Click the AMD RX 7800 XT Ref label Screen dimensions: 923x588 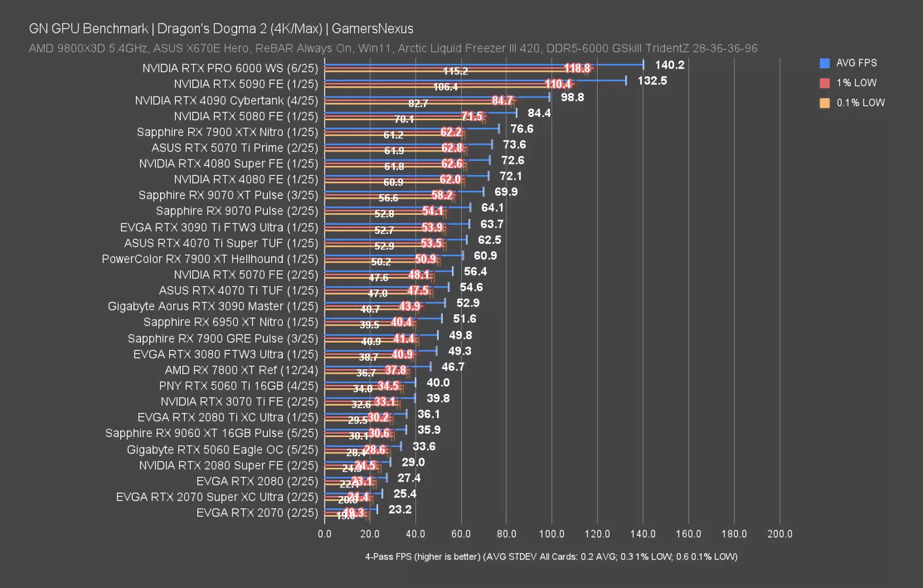pos(241,370)
